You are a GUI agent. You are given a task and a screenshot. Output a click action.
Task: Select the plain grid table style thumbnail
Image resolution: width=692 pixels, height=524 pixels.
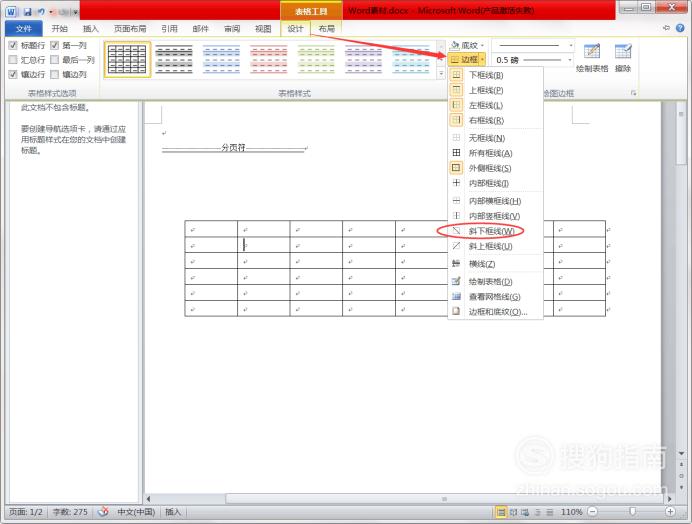pos(127,59)
